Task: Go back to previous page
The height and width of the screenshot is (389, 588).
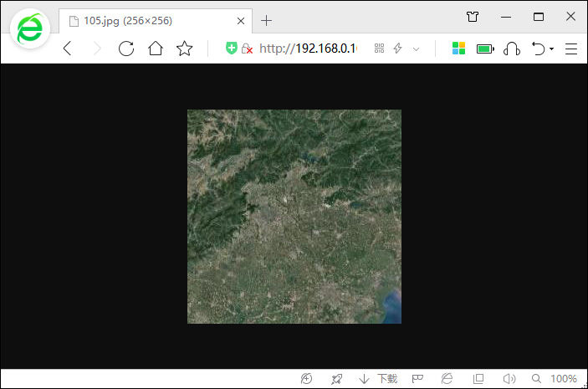Action: point(67,49)
